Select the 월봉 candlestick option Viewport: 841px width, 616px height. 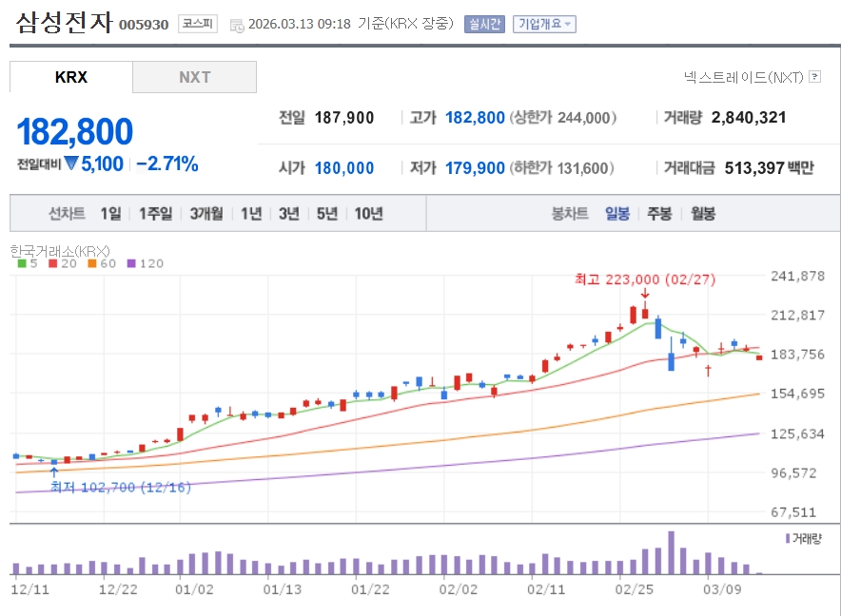[703, 213]
